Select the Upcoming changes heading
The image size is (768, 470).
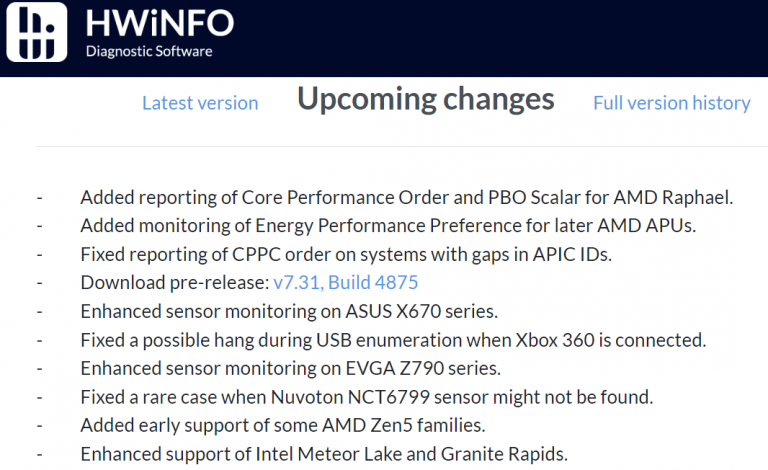426,99
